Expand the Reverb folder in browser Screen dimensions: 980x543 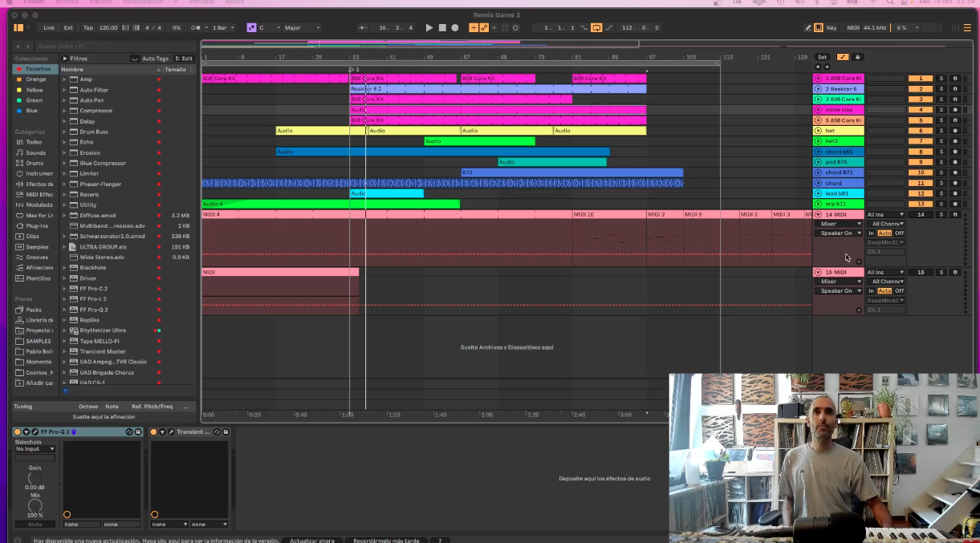(64, 195)
